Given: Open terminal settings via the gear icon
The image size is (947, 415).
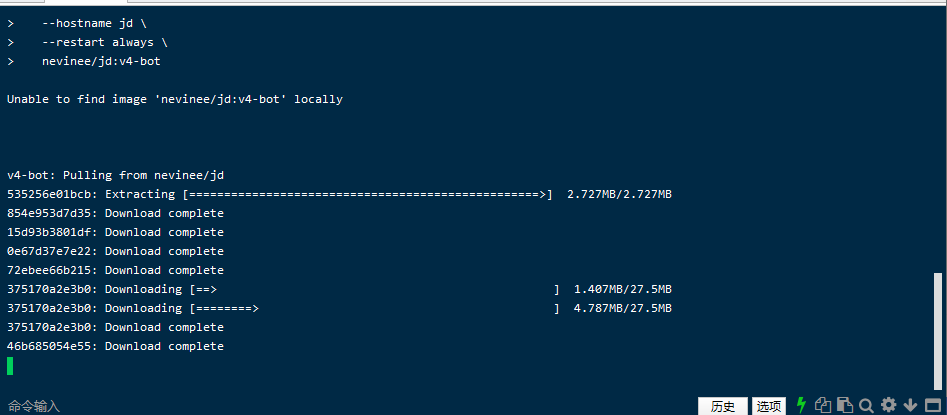Looking at the screenshot, I should click(888, 405).
